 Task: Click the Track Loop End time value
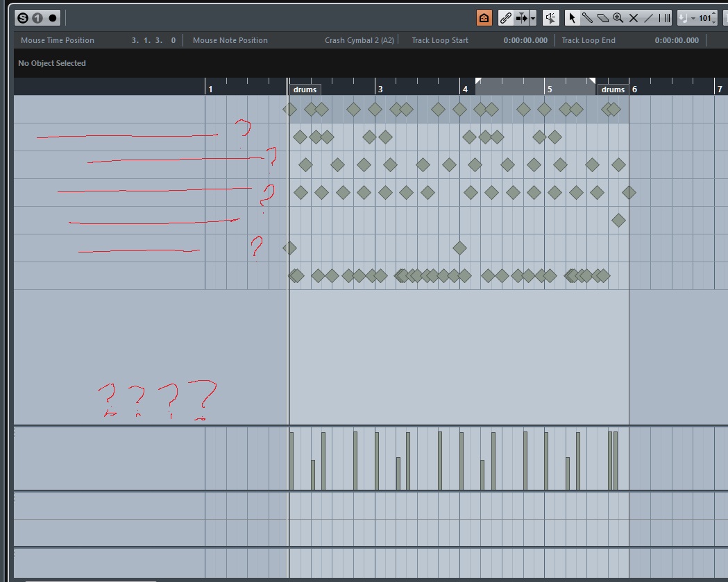677,40
